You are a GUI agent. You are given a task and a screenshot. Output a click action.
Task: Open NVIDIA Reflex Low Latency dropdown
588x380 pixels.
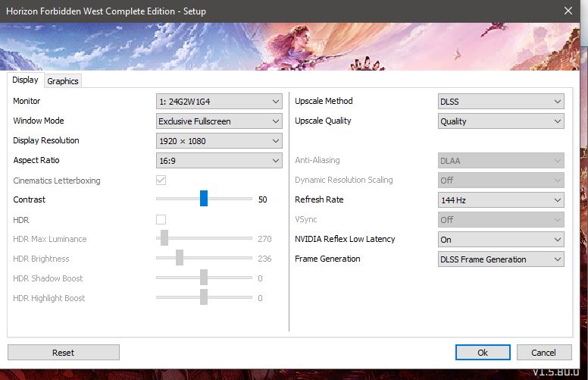pos(501,240)
